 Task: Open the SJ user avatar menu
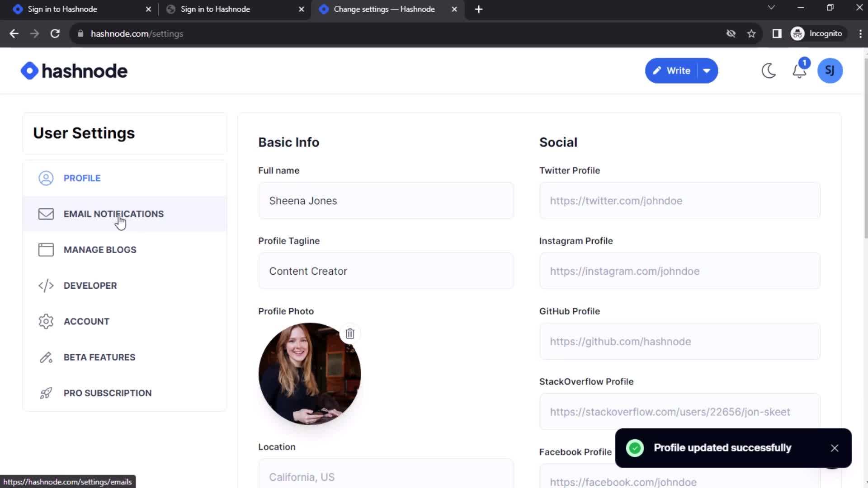830,70
